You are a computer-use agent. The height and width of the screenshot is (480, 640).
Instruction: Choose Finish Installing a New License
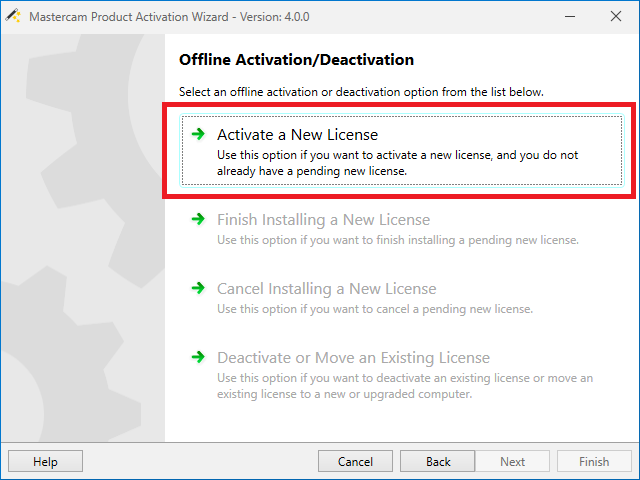[x=323, y=219]
